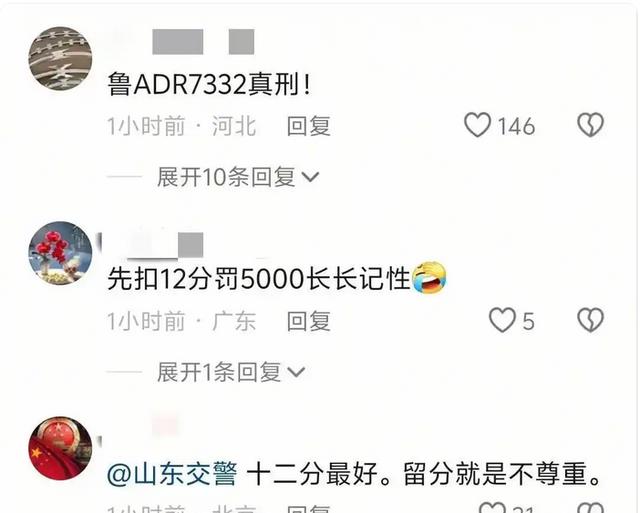Open the first commenter's blurred username
640x513 pixels.
point(203,41)
